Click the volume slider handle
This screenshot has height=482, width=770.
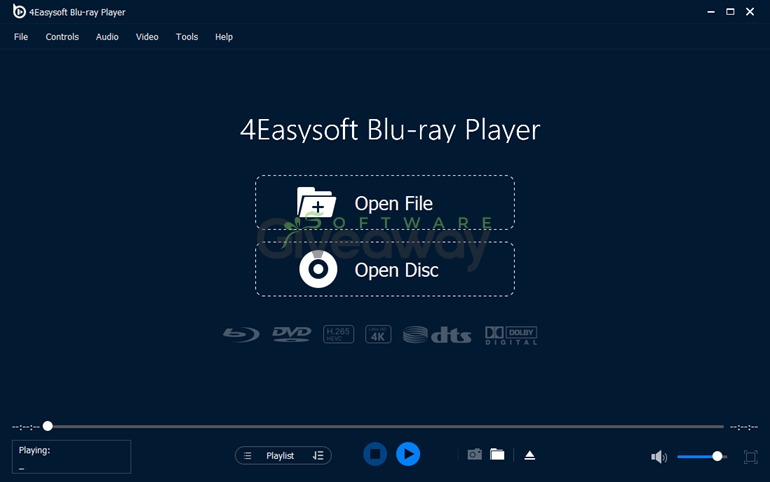717,456
